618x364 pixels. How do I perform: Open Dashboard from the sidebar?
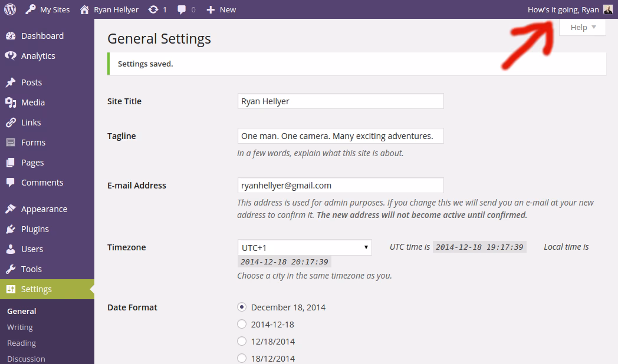pos(42,36)
